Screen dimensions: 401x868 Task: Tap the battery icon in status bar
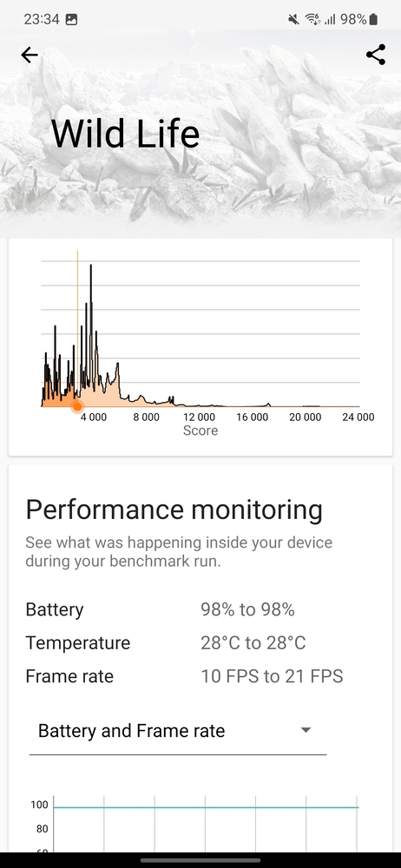coord(374,19)
